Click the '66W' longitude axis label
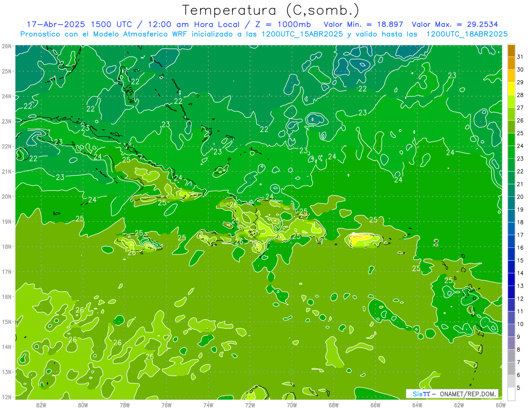532x411 pixels. point(376,405)
